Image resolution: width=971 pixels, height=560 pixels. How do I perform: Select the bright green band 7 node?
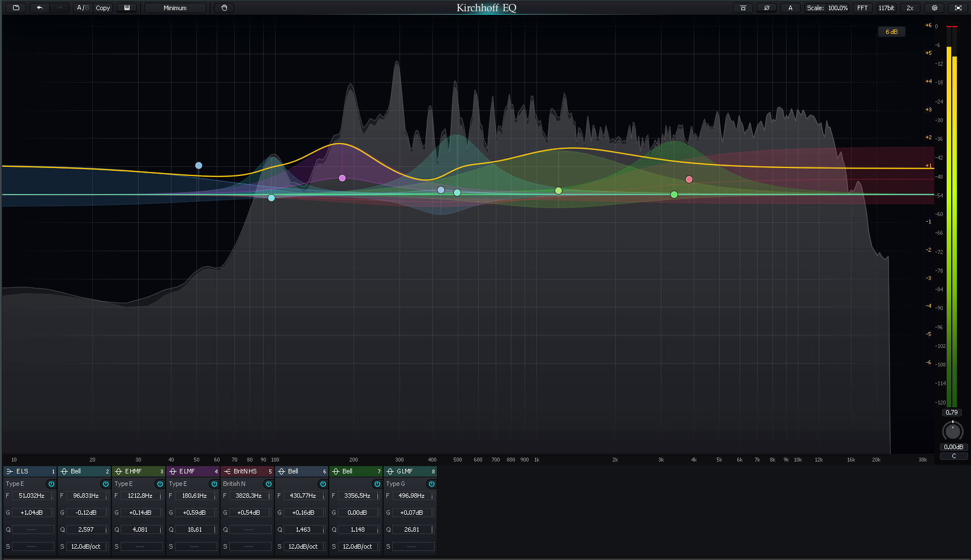(674, 195)
